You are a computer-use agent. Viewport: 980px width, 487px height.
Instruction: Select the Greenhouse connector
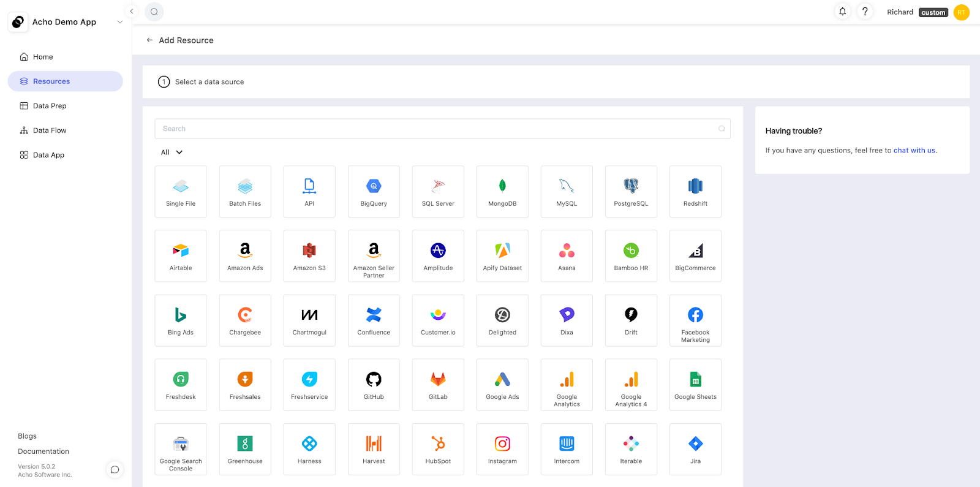click(245, 449)
